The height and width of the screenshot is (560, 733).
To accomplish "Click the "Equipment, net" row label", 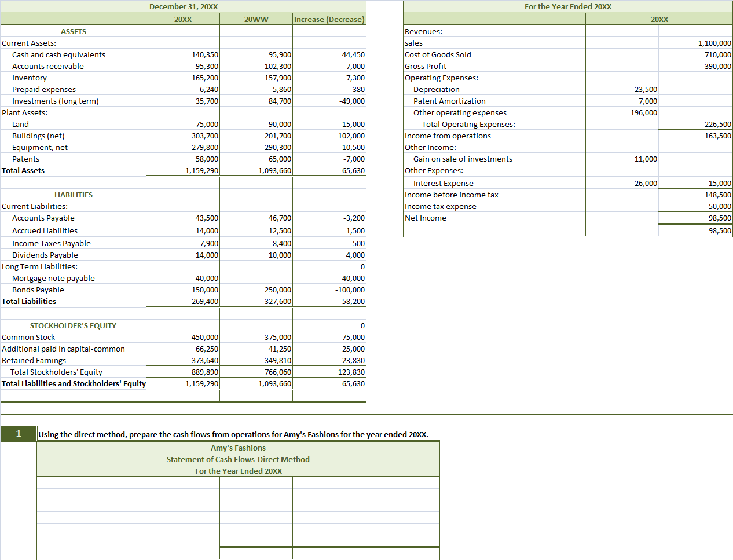I will click(40, 147).
